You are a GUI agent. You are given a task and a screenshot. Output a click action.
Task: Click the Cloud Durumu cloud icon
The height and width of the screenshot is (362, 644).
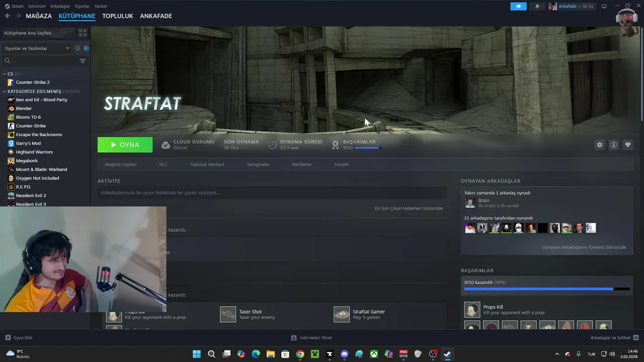pyautogui.click(x=166, y=145)
